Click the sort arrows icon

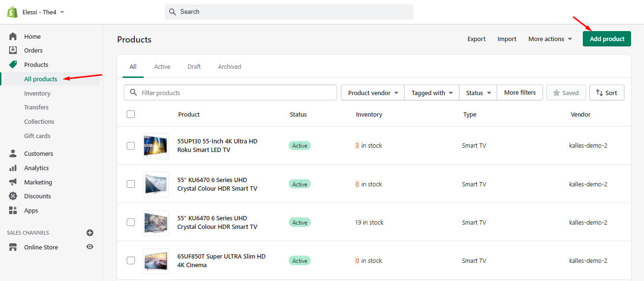(x=600, y=93)
